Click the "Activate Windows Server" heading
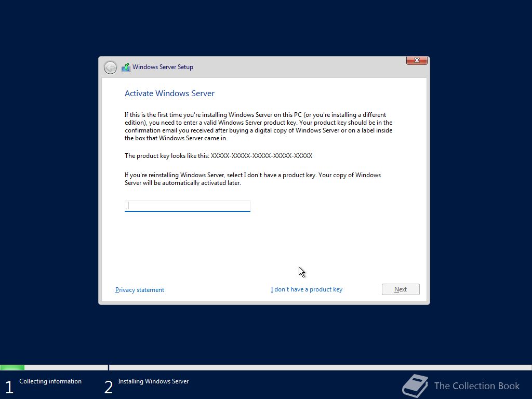Viewport: 532px width, 399px height. click(x=170, y=94)
